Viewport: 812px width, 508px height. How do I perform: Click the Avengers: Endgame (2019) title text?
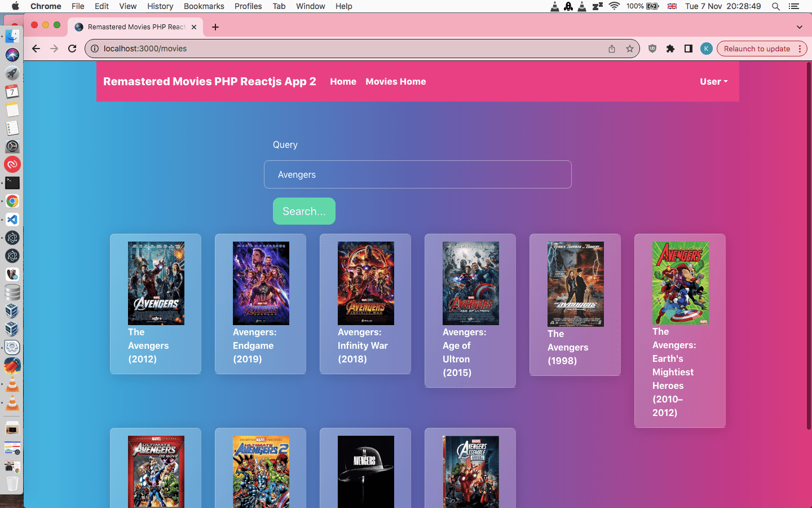click(255, 345)
